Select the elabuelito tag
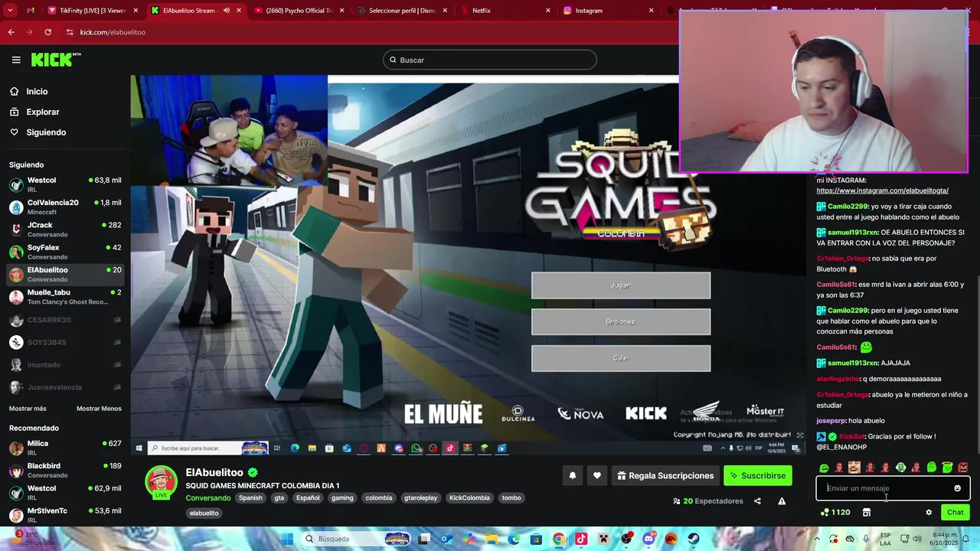The image size is (980, 551). [x=204, y=513]
